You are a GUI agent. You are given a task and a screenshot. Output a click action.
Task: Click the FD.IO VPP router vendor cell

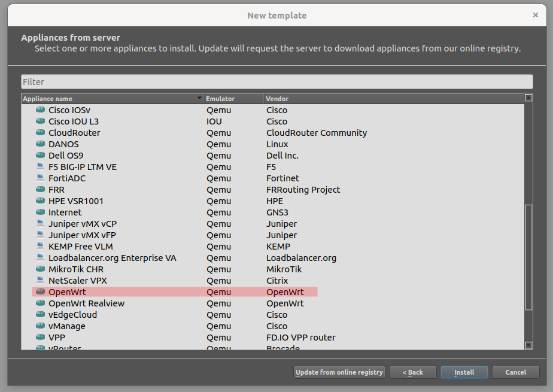301,338
